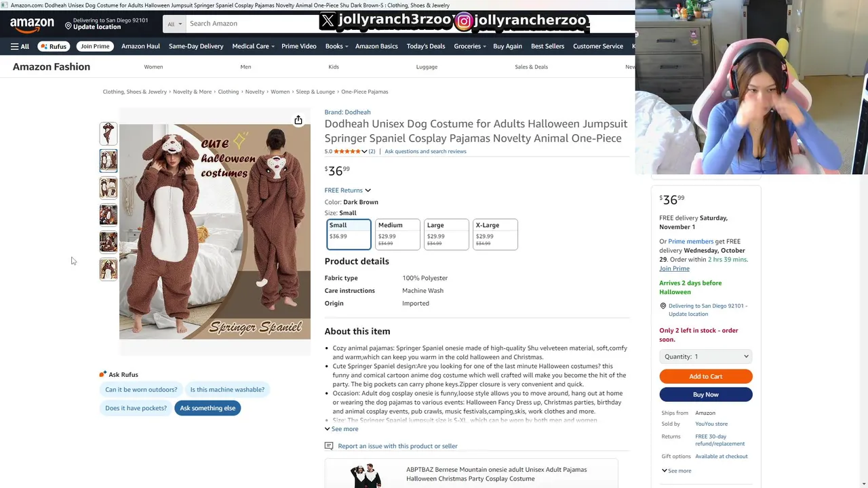Choose the X-Large size option

point(495,235)
